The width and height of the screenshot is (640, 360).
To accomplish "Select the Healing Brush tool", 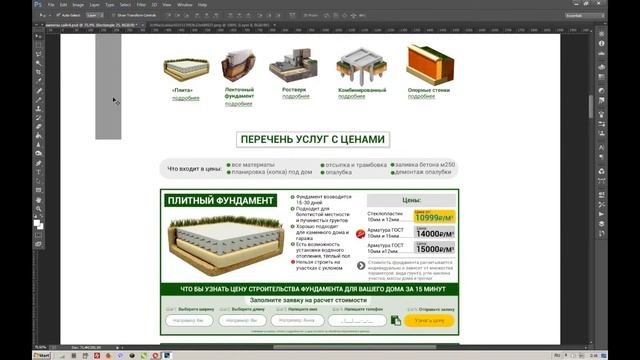I will [38, 91].
